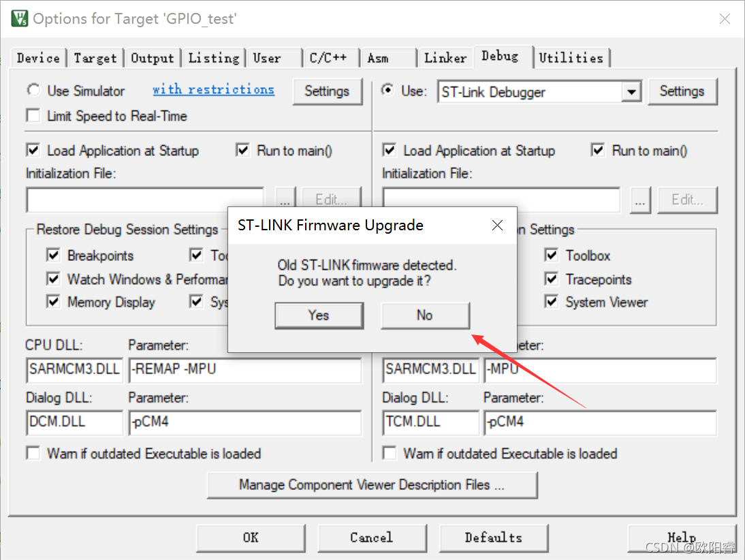
Task: Click Yes to upgrade ST-LINK firmware
Action: click(319, 315)
